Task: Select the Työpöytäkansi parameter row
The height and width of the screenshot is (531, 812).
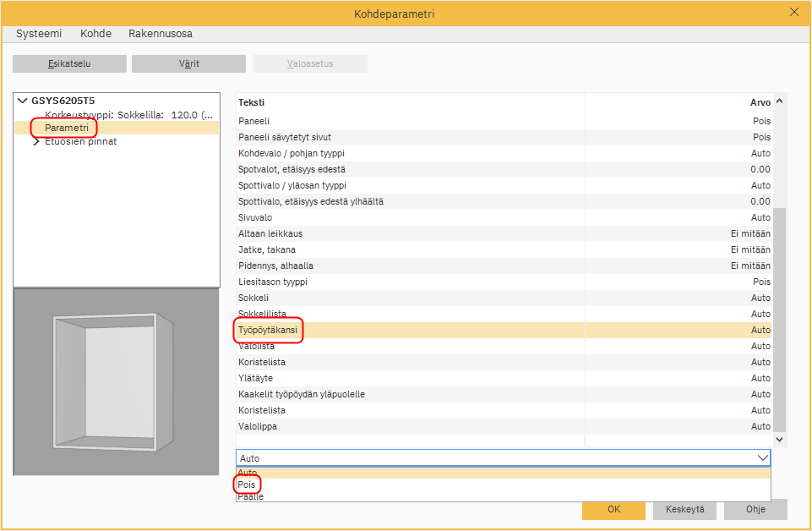Action: 270,330
